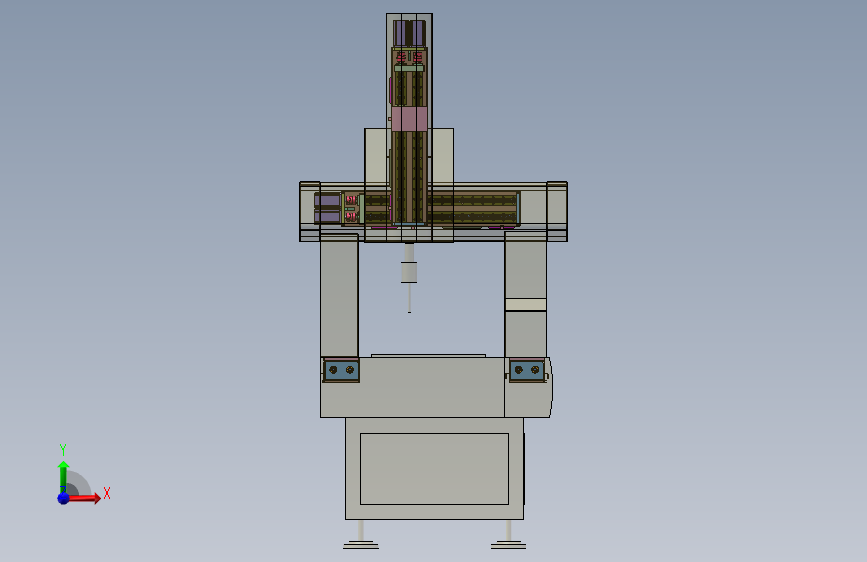Select the purple motor on the horizontal beam

(x=327, y=208)
